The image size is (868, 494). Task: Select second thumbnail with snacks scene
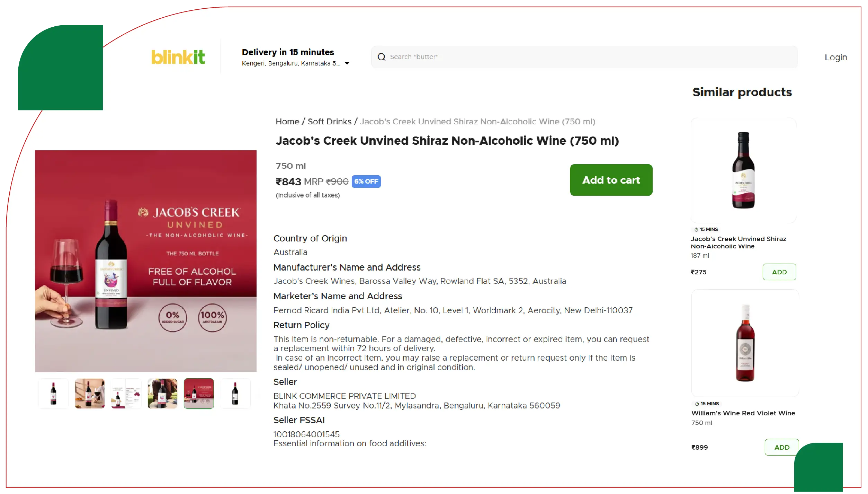[90, 394]
